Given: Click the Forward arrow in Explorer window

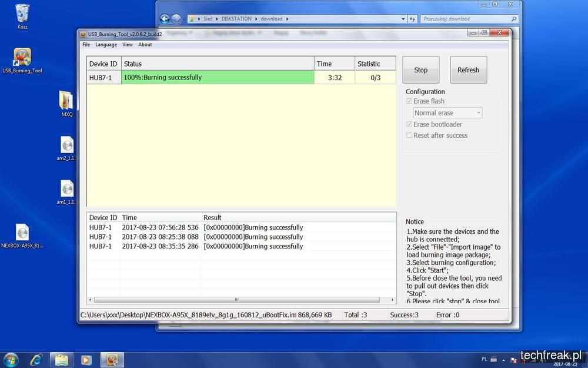Looking at the screenshot, I should (176, 19).
